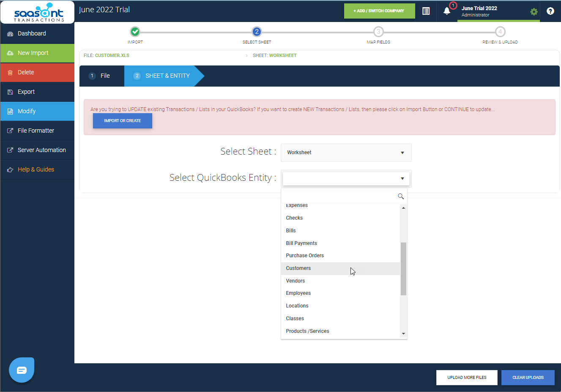This screenshot has width=561, height=392.
Task: Select Customers from the entity list
Action: [298, 268]
